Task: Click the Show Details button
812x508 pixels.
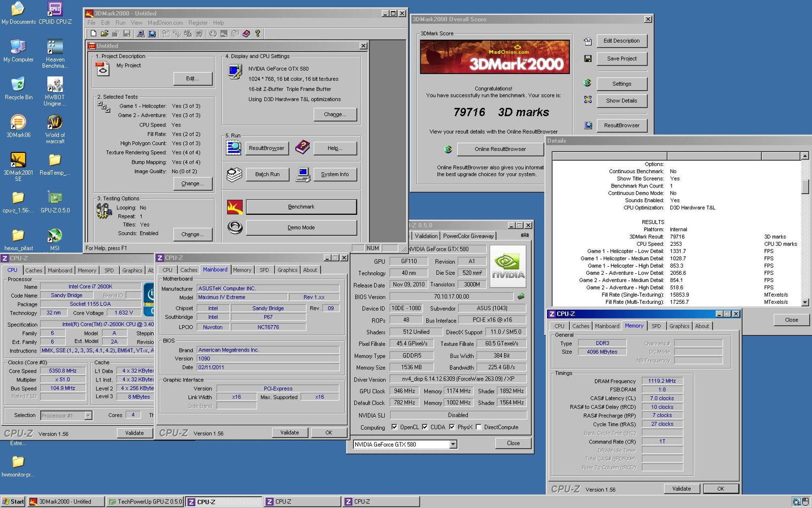Action: click(622, 101)
